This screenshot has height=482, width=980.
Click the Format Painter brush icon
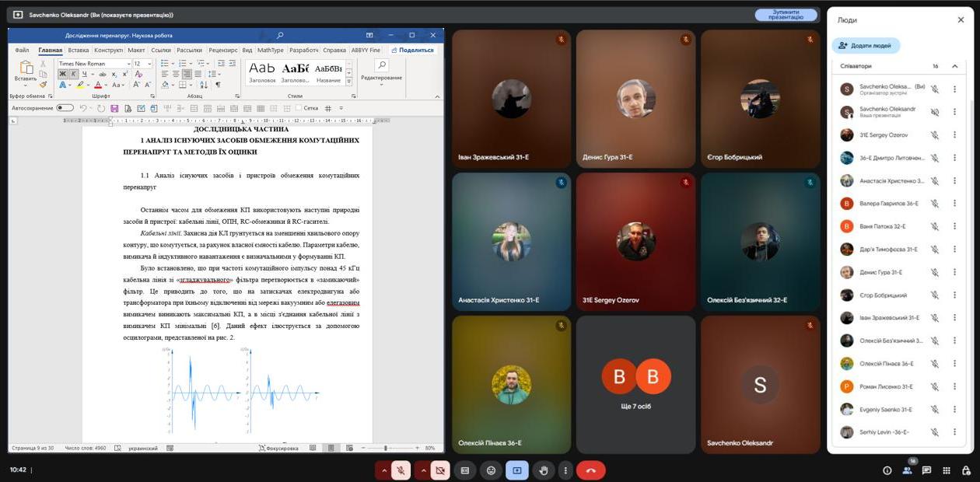(x=43, y=85)
